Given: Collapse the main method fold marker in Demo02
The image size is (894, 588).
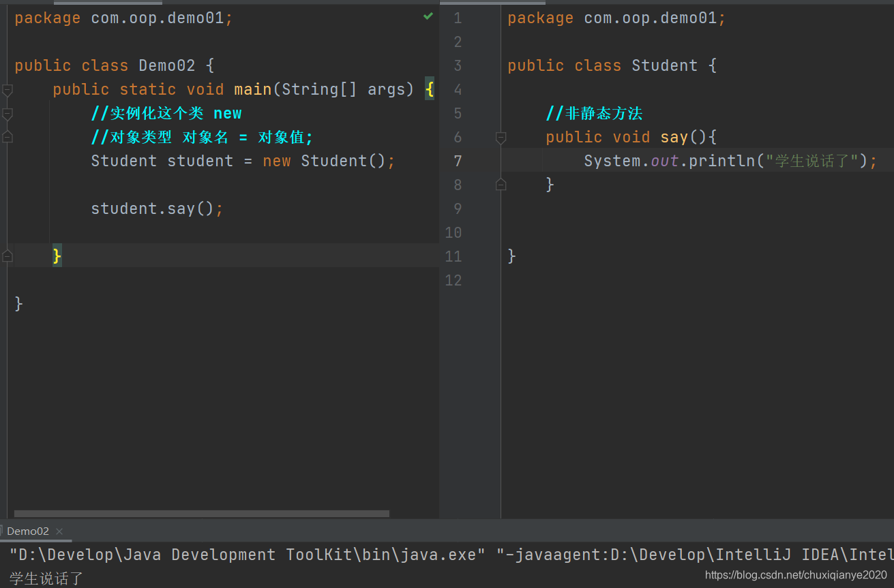Looking at the screenshot, I should click(7, 89).
